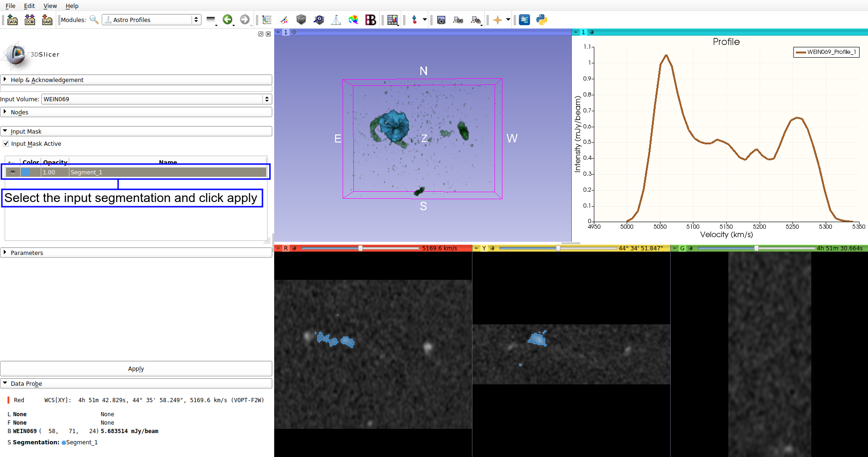Open the View menu
Screen dimensions: 868x457
[x=50, y=6]
